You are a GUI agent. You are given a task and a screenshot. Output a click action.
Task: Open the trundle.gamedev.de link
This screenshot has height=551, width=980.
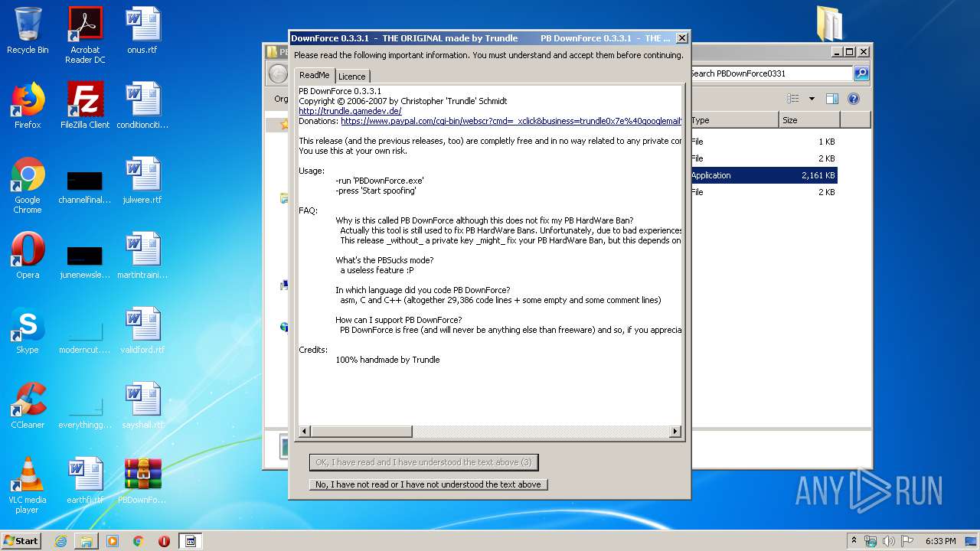[350, 111]
